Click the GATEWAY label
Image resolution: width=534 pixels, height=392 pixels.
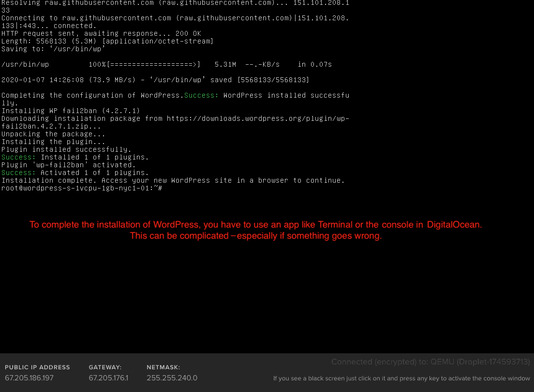pos(105,367)
